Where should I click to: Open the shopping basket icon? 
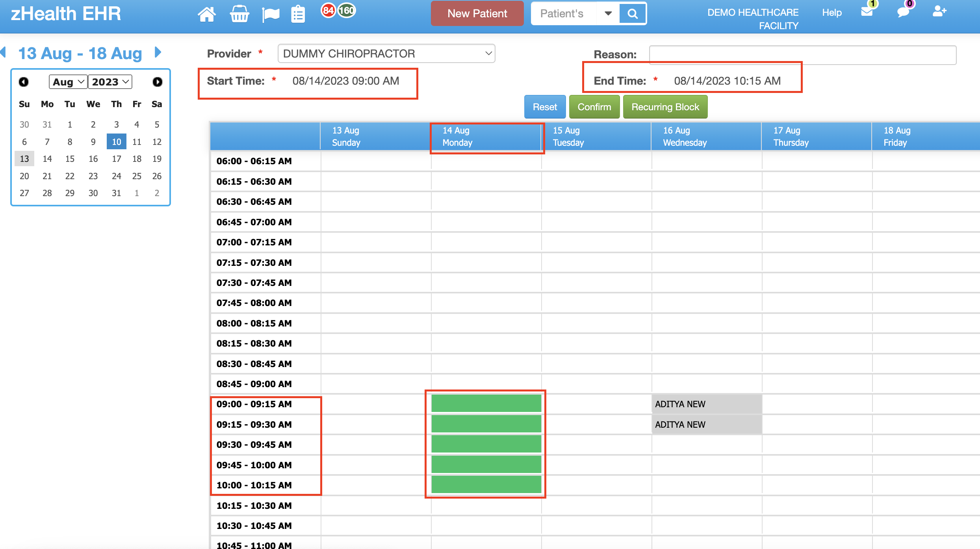[239, 13]
